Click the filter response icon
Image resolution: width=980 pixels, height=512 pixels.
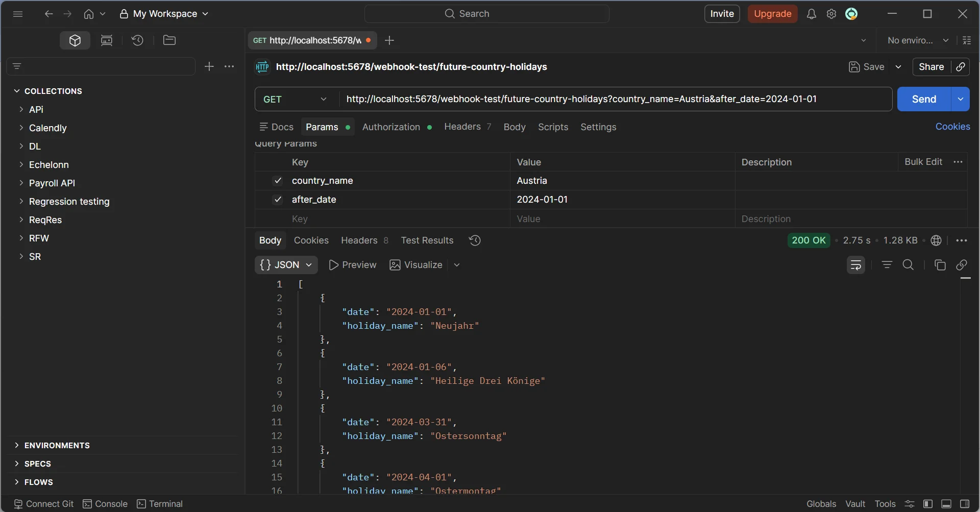tap(887, 265)
